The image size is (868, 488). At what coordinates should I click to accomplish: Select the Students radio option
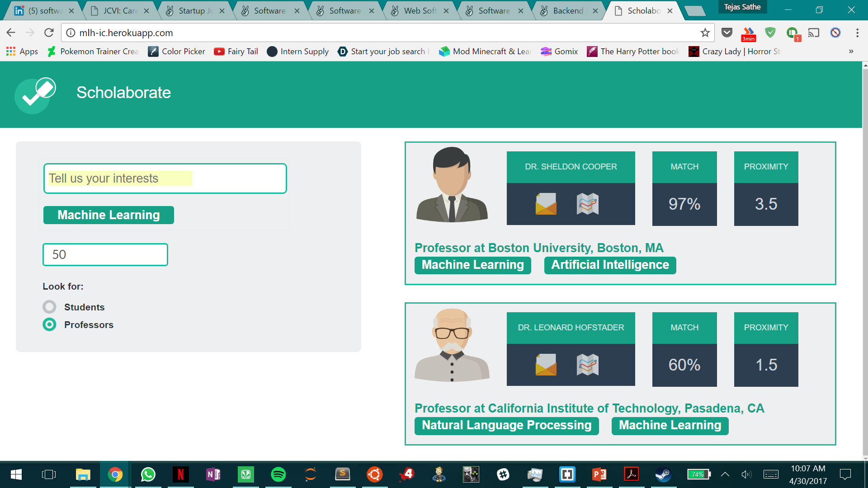coord(49,307)
